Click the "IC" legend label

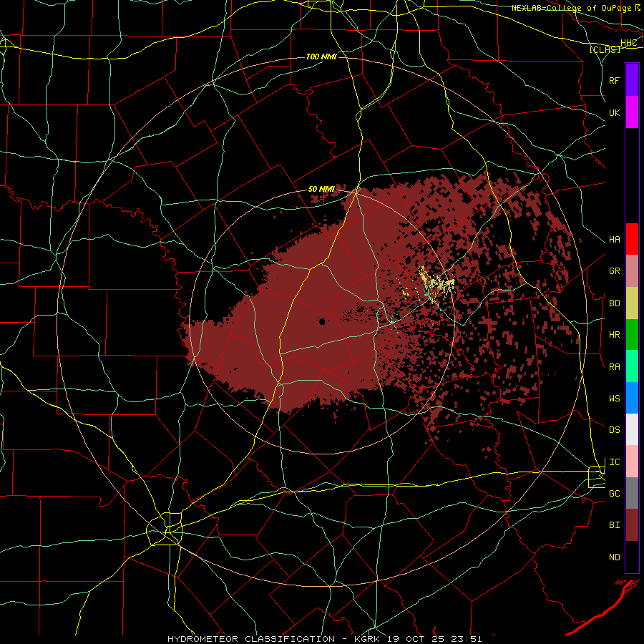click(x=614, y=462)
